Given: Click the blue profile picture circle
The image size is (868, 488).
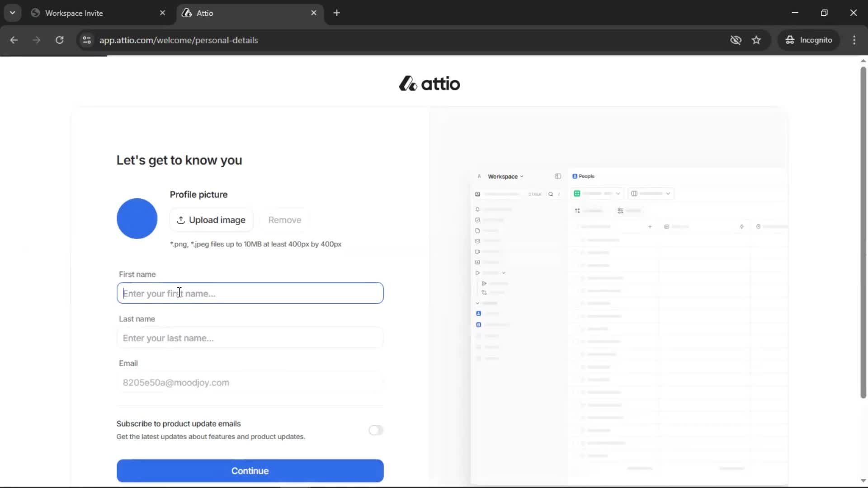Looking at the screenshot, I should [x=137, y=219].
